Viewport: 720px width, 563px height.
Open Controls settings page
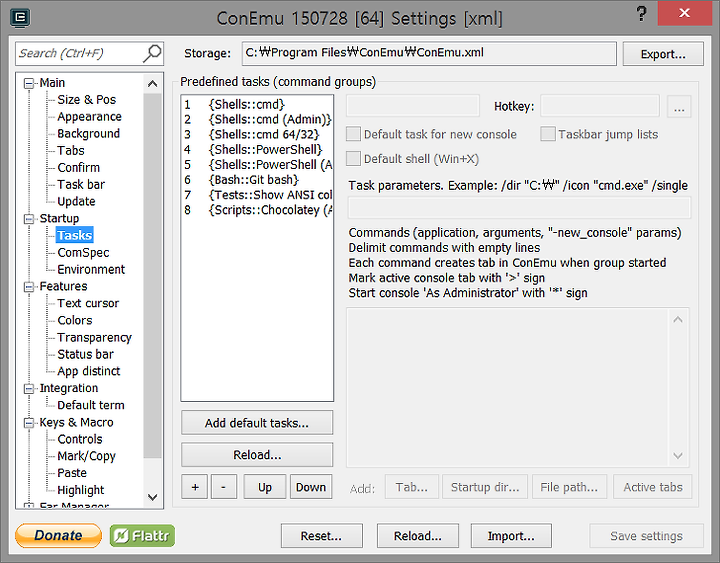coord(80,439)
